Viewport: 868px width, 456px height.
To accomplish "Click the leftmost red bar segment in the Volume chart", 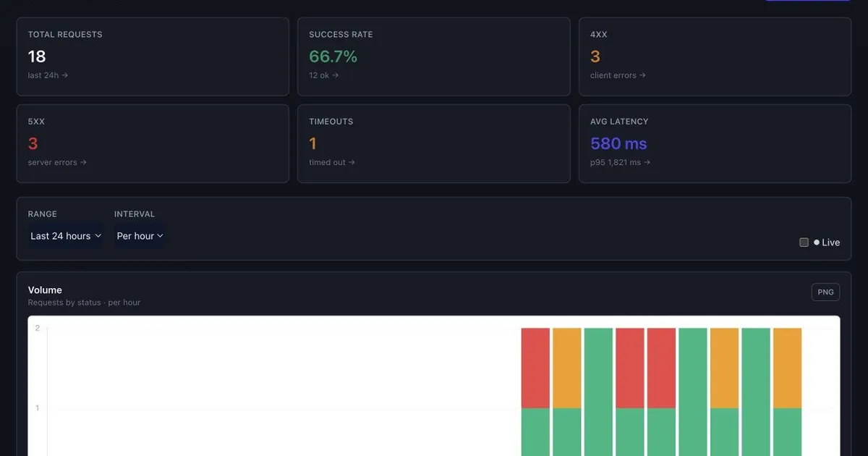I will (x=535, y=368).
